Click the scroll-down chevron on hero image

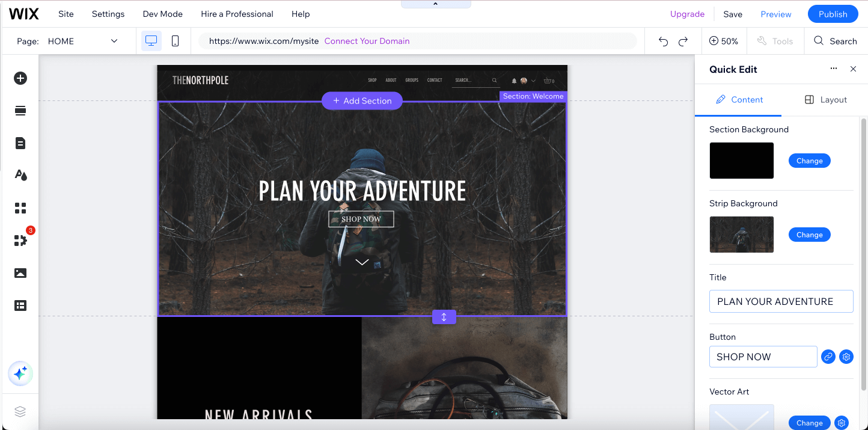point(362,262)
